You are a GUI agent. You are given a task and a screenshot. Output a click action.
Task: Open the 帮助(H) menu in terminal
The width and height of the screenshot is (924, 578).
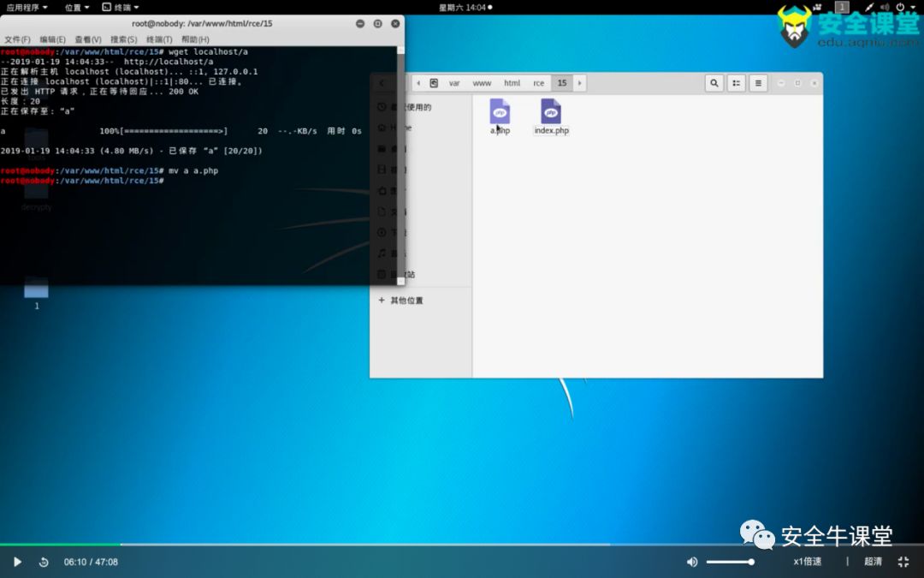pyautogui.click(x=195, y=39)
